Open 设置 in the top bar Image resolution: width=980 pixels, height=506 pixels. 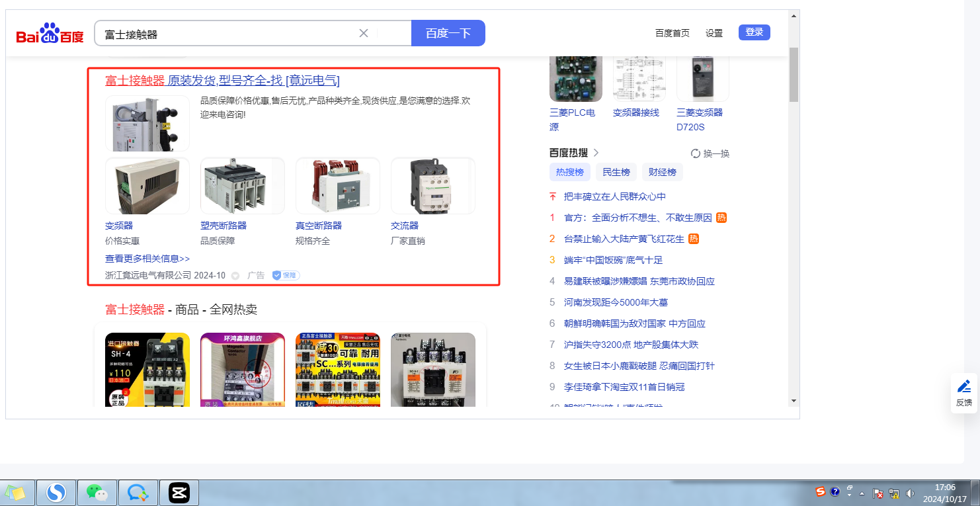pyautogui.click(x=714, y=33)
